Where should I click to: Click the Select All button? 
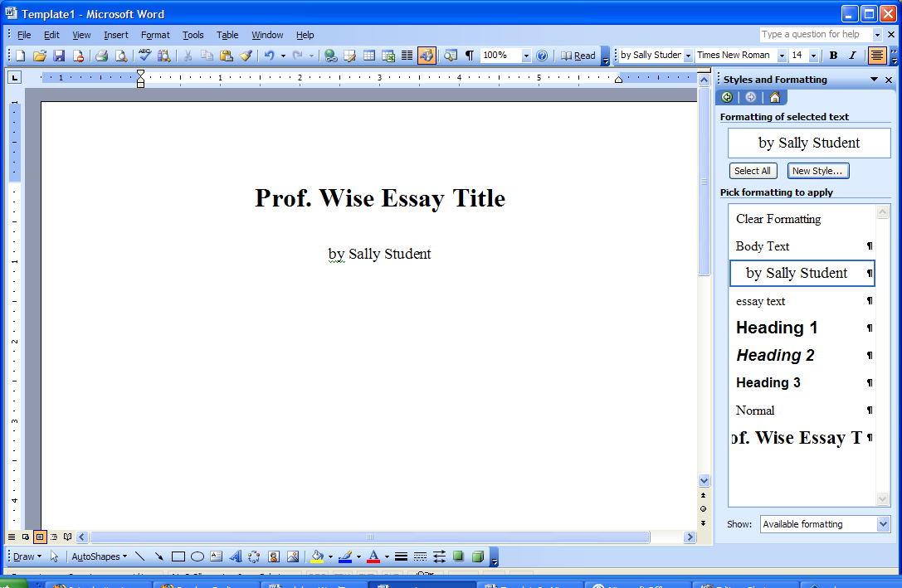pyautogui.click(x=753, y=171)
